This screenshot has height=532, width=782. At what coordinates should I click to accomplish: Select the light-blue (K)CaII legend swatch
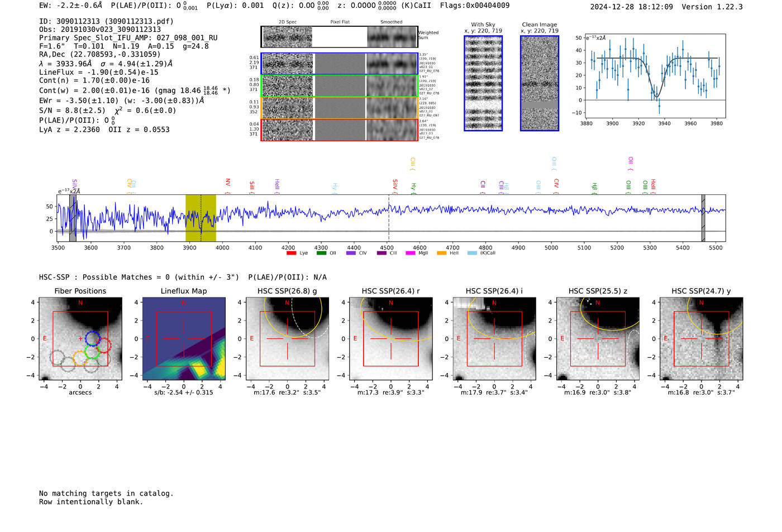pos(472,253)
